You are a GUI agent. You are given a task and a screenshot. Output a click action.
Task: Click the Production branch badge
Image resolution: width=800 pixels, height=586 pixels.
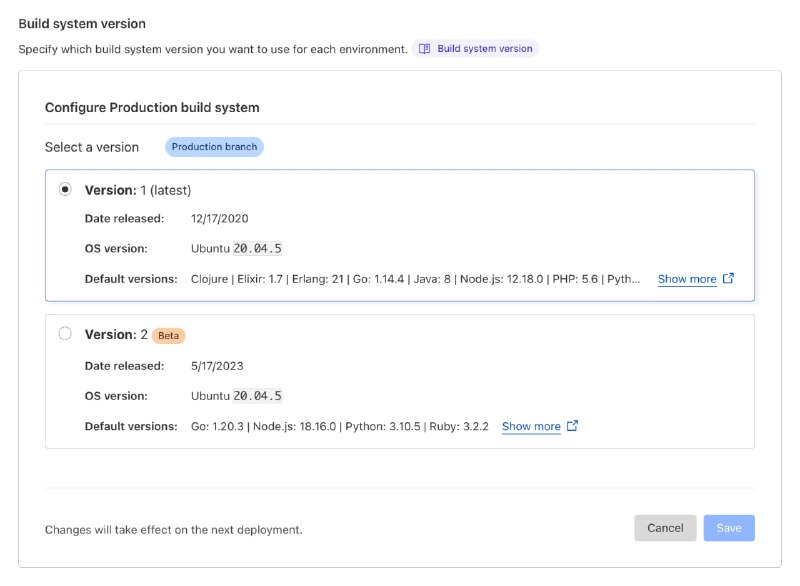coord(213,146)
